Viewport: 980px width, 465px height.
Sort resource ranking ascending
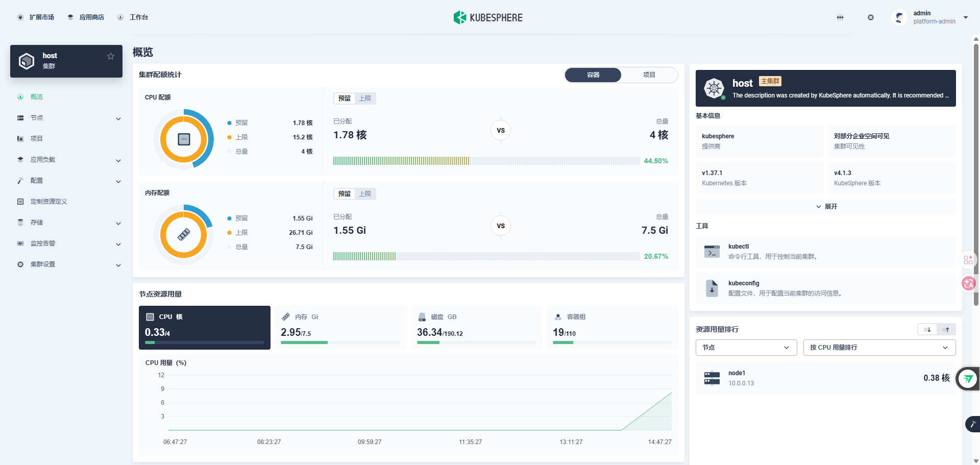coord(946,330)
